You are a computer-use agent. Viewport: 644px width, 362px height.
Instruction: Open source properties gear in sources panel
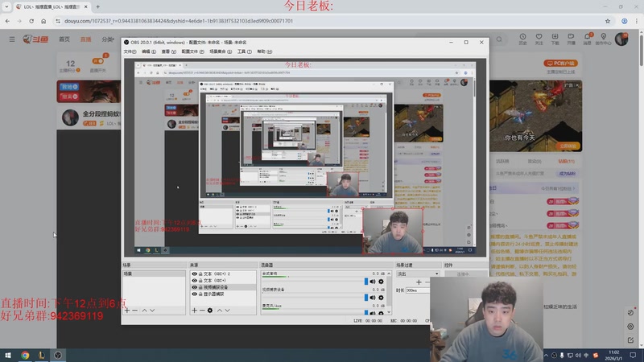[x=210, y=311]
